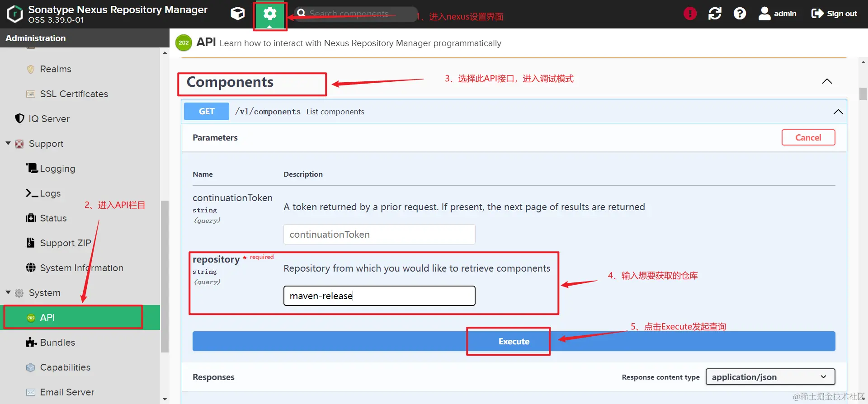Click the Nexus hexagon logo
Image resolution: width=868 pixels, height=404 pixels.
point(15,14)
